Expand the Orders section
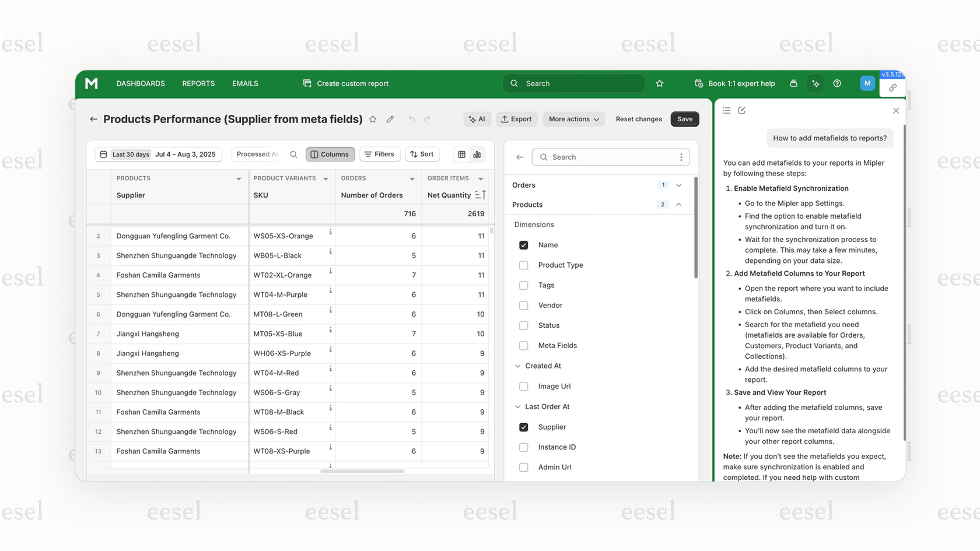 click(678, 185)
